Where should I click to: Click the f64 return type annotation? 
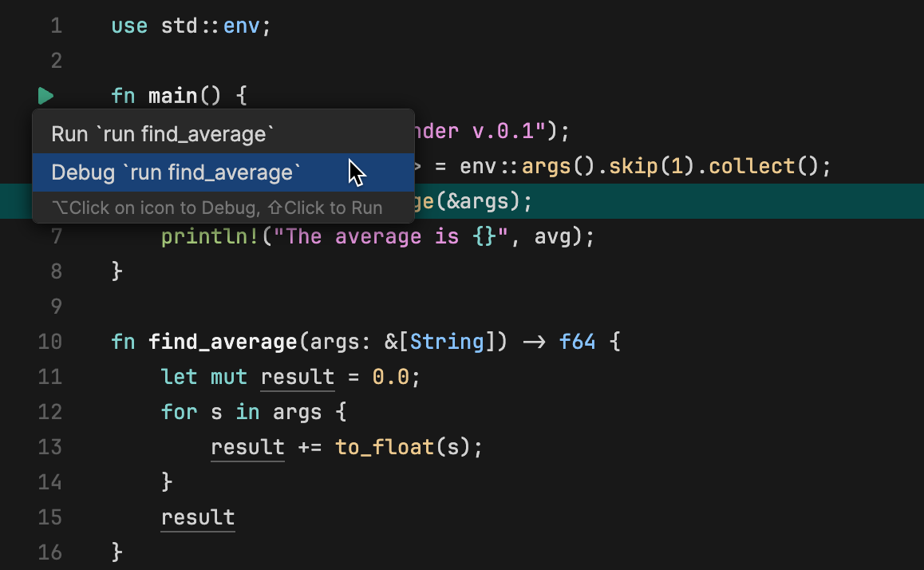(x=576, y=342)
